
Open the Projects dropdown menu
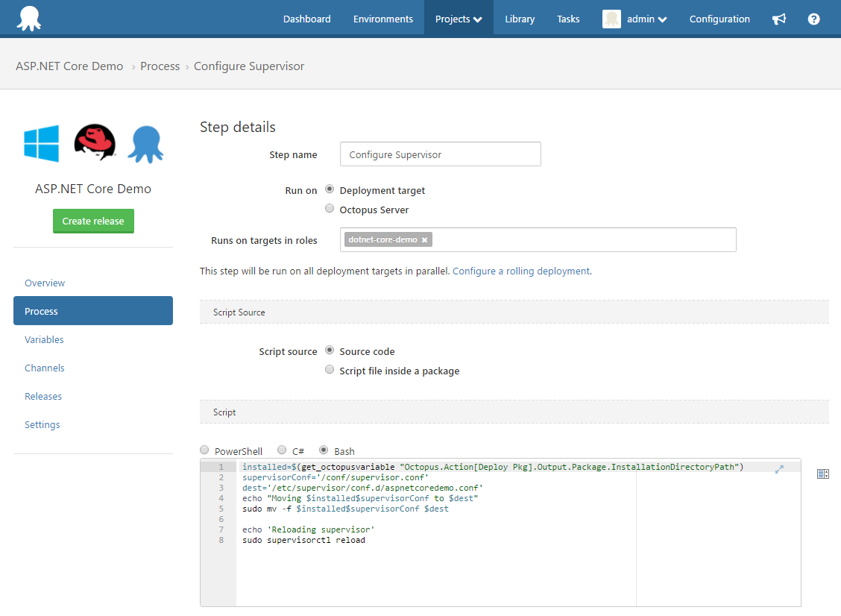pos(458,19)
